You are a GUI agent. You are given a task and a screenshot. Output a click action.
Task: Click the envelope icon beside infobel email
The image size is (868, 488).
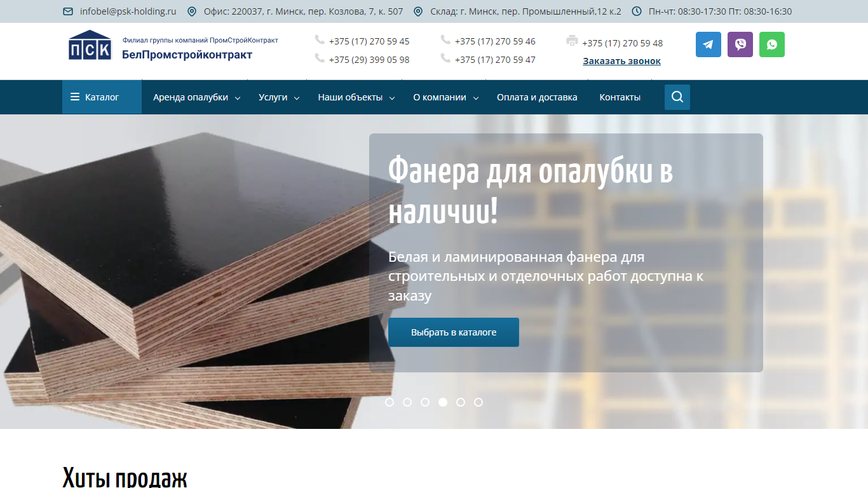point(68,11)
